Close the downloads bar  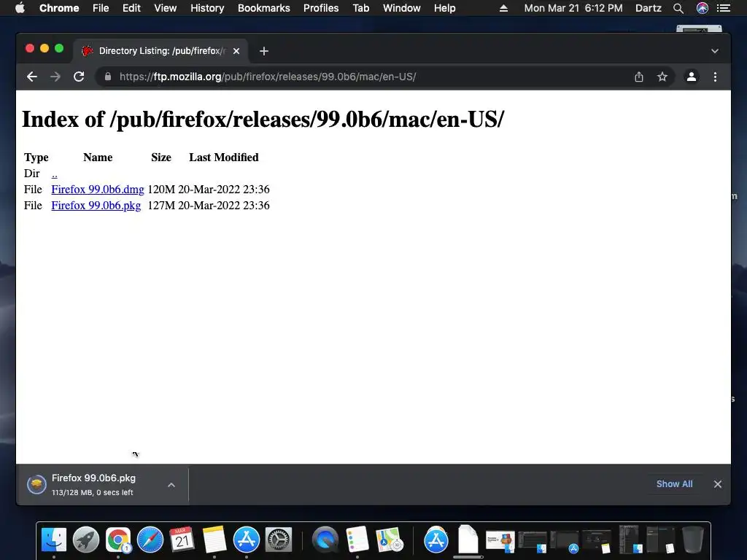718,484
